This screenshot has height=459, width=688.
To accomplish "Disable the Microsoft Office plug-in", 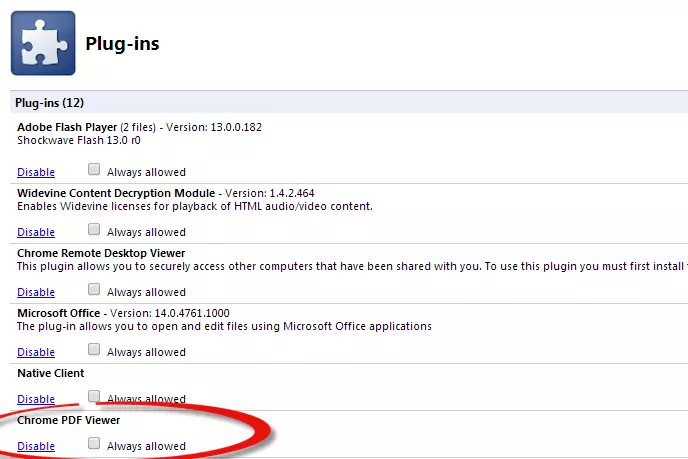I will (x=36, y=352).
